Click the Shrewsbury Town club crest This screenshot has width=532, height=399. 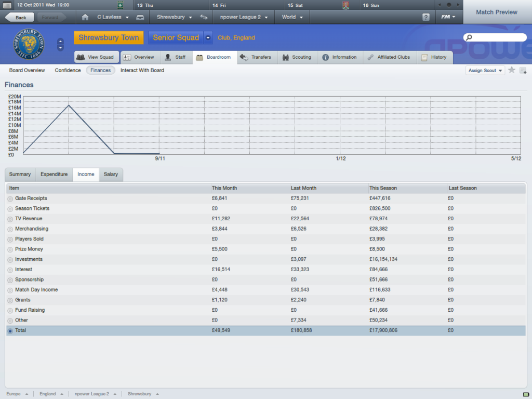(x=29, y=44)
